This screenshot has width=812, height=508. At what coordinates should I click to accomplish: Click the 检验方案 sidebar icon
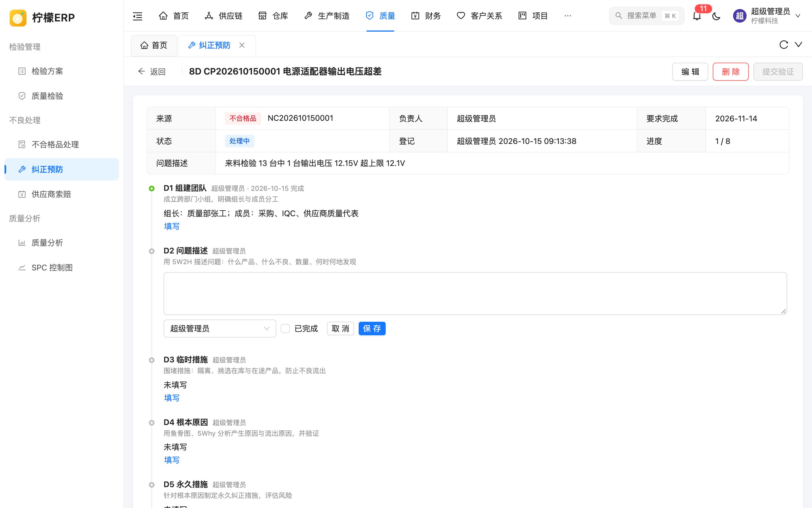point(22,71)
